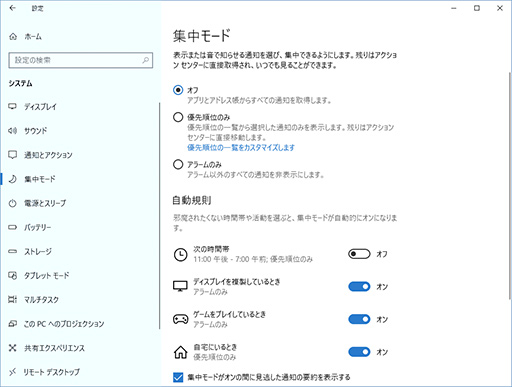Click the 設定の検索 search box
The width and height of the screenshot is (512, 387).
click(81, 60)
